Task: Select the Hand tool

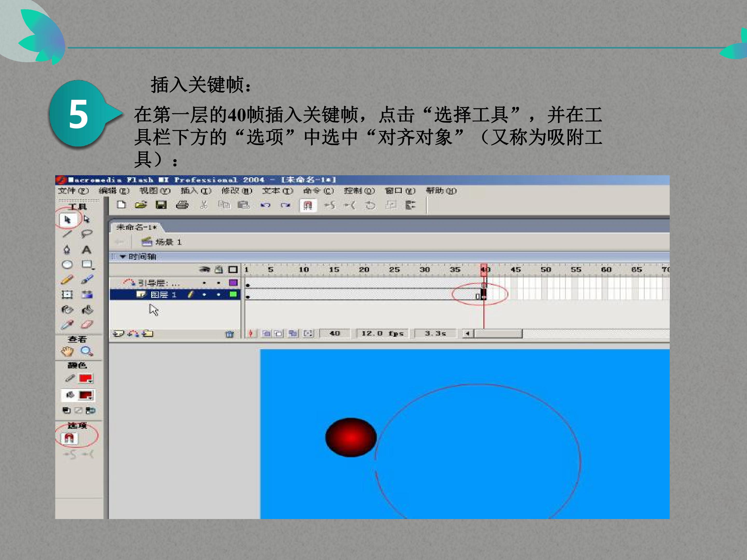Action: pyautogui.click(x=67, y=351)
